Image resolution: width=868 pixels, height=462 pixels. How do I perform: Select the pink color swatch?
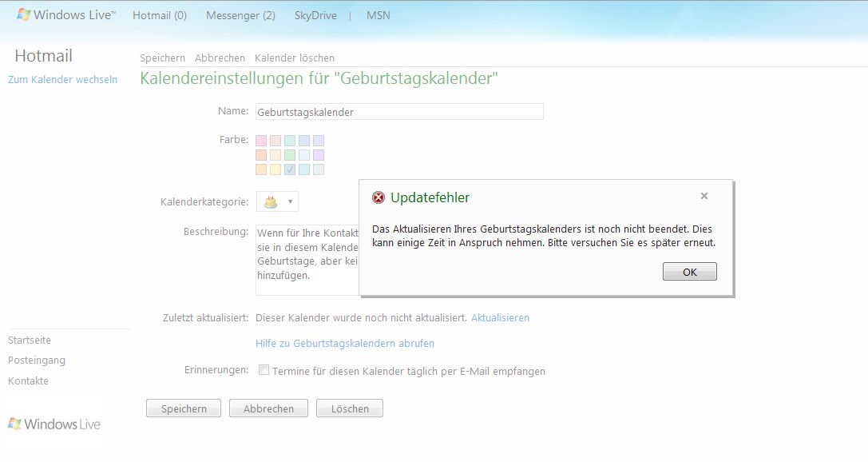[261, 141]
